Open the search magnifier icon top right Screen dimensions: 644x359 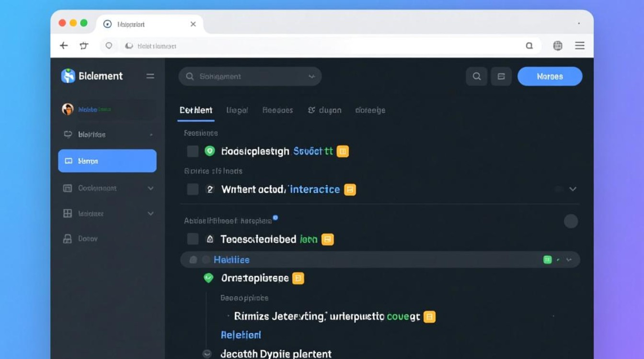(476, 76)
